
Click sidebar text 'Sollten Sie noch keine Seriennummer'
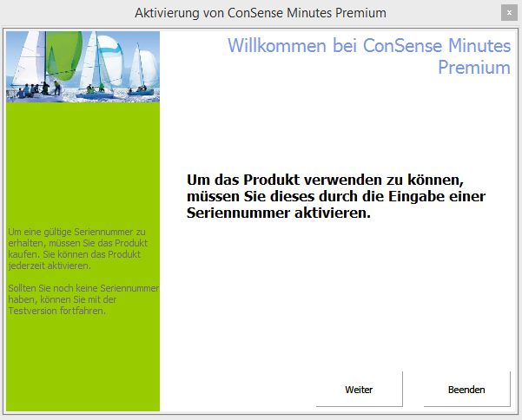83,288
